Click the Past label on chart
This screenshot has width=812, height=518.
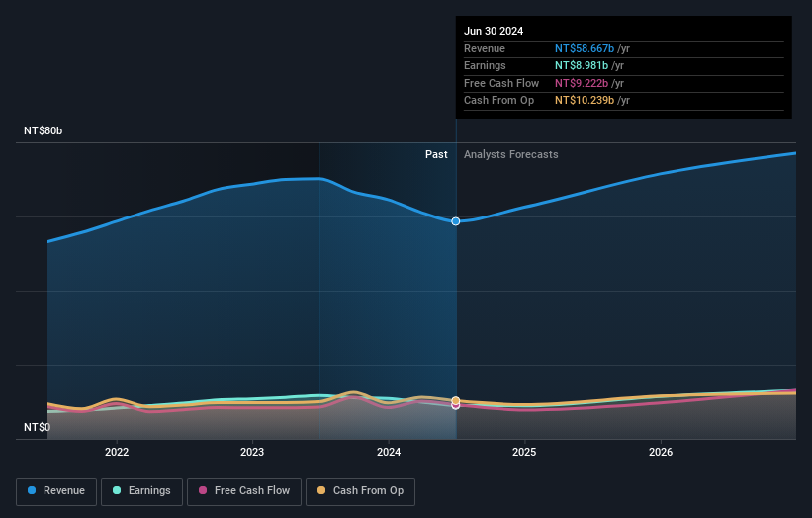pos(436,155)
